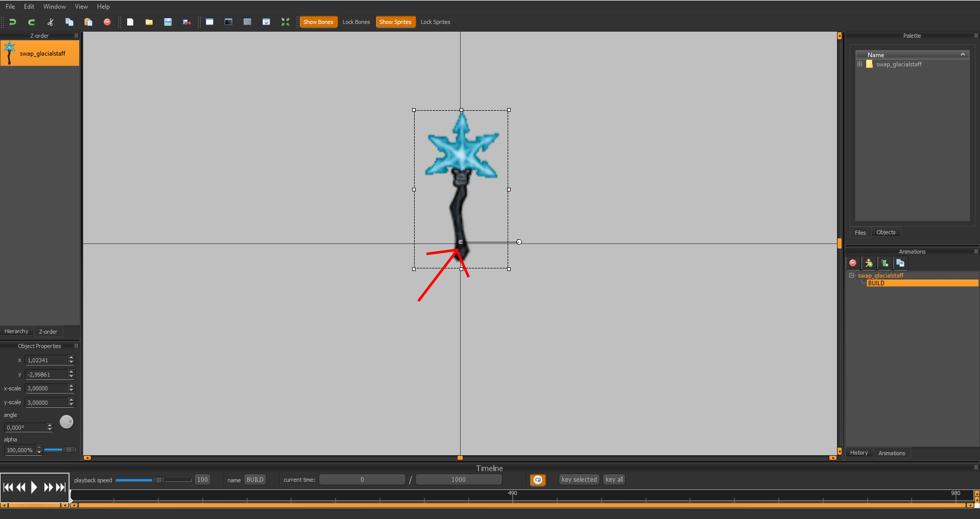Click the add new entity icon
The width and height of the screenshot is (980, 519).
(868, 263)
